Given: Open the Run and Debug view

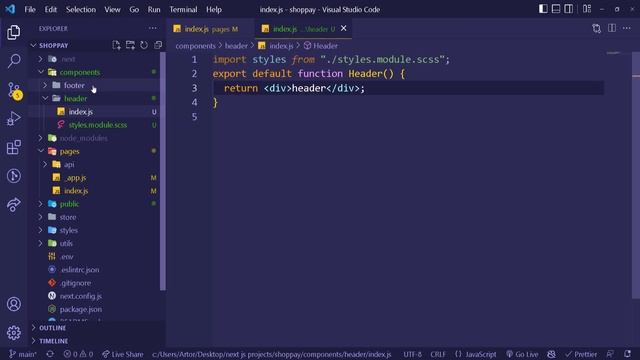Looking at the screenshot, I should pyautogui.click(x=13, y=119).
